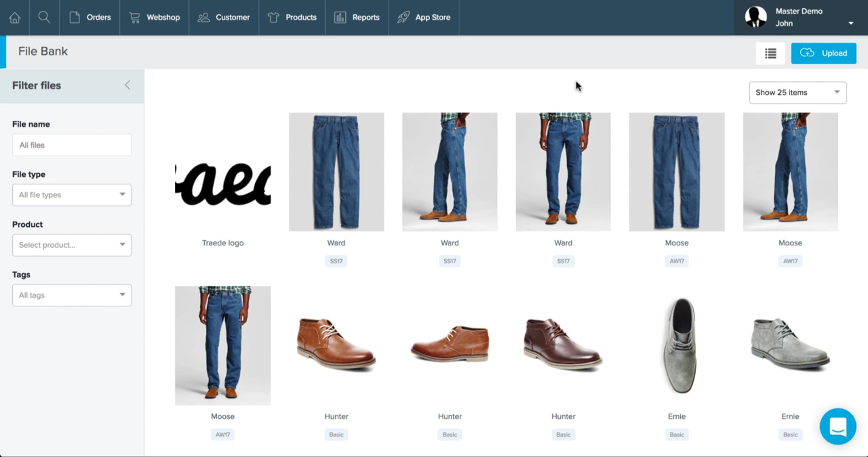Open the Reports section
Viewport: 868px width, 457px height.
coord(357,17)
